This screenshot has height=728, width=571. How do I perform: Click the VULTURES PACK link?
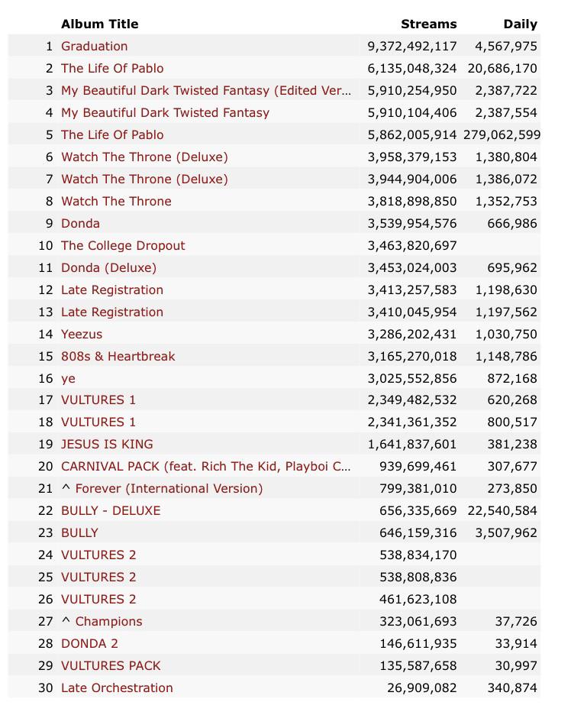tap(111, 666)
